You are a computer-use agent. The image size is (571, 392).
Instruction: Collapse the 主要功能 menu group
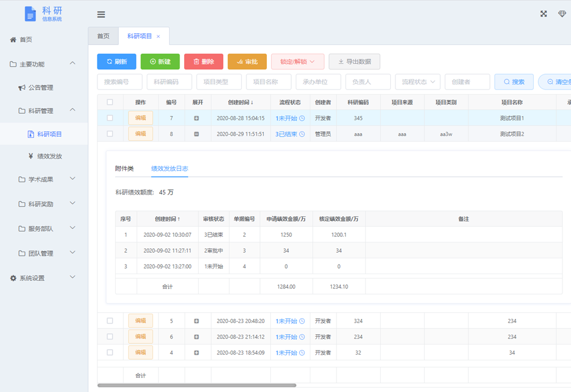(73, 63)
